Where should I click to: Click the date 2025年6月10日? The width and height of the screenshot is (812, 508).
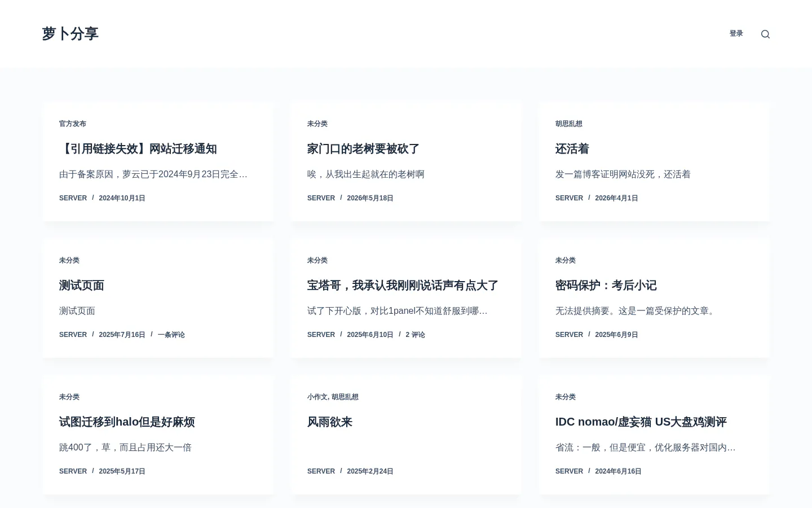point(370,335)
